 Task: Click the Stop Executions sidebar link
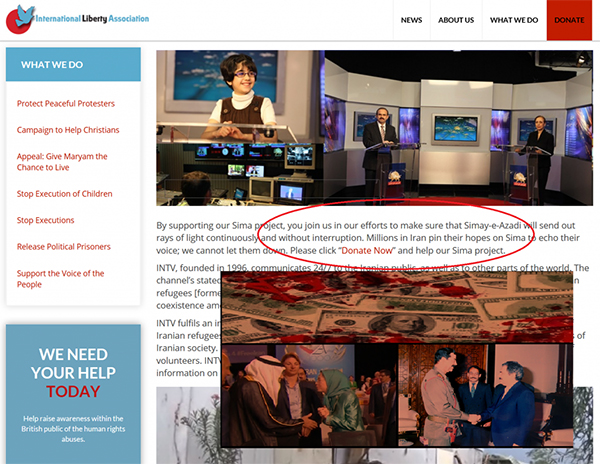(46, 220)
